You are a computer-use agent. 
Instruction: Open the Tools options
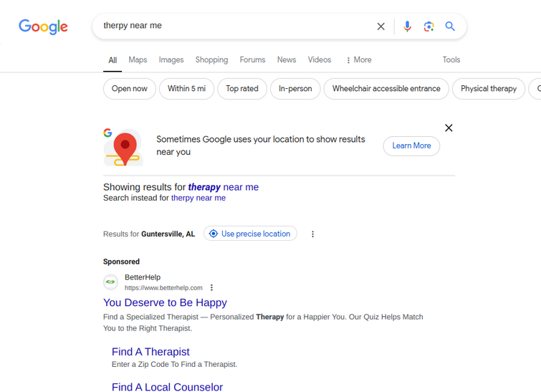[x=451, y=59]
